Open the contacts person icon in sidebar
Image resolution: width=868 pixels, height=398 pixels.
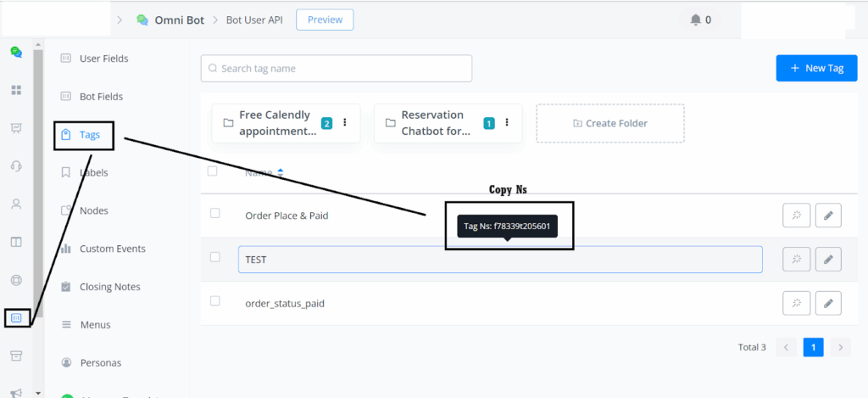pos(16,204)
